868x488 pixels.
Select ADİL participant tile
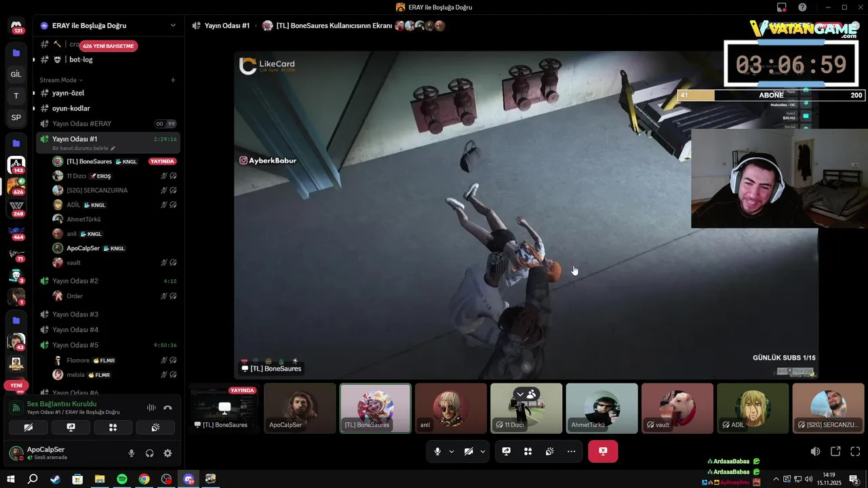click(x=753, y=408)
